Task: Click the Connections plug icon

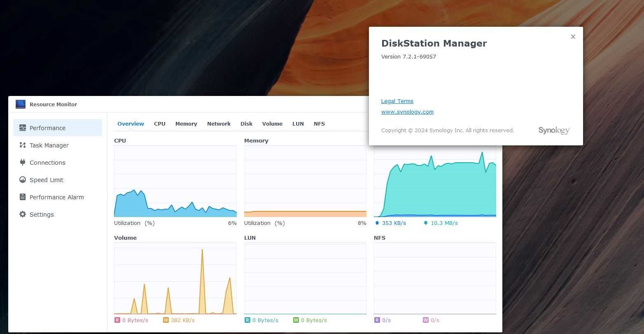Action: click(x=23, y=162)
